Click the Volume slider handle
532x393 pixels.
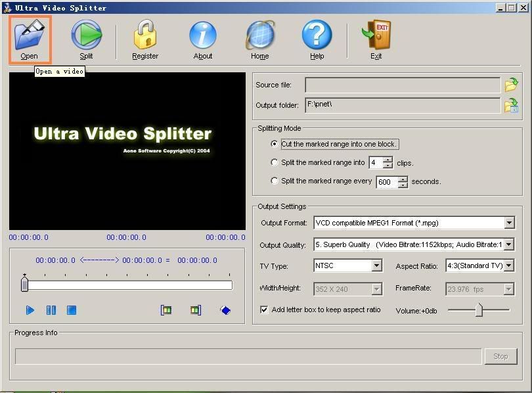coord(479,310)
